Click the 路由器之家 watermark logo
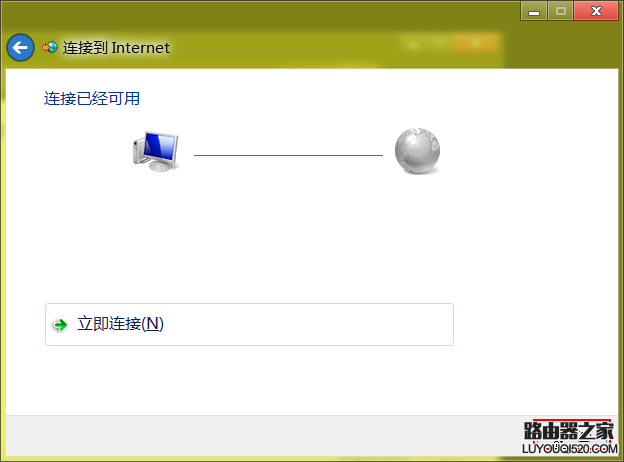624x462 pixels. coord(569,431)
